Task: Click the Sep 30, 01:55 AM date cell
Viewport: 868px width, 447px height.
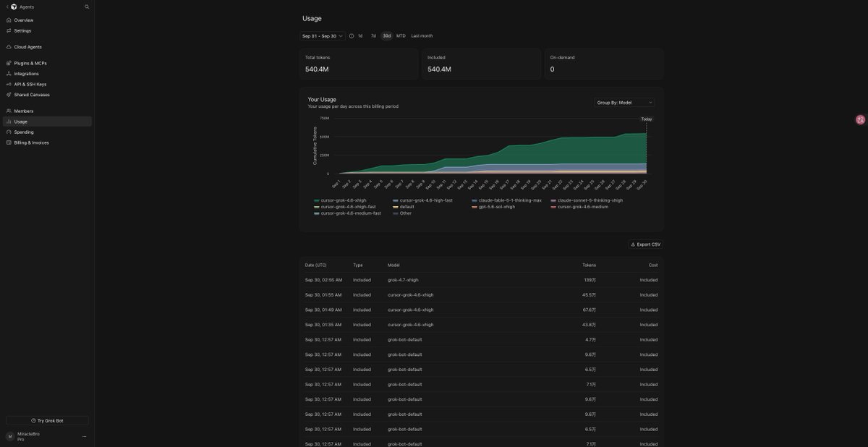Action: [x=324, y=295]
